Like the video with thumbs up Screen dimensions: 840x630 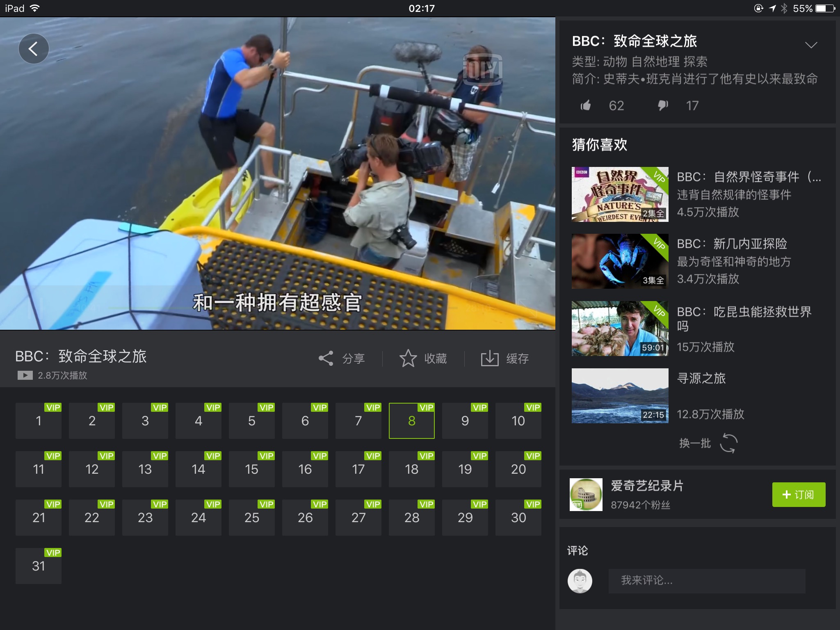coord(586,106)
